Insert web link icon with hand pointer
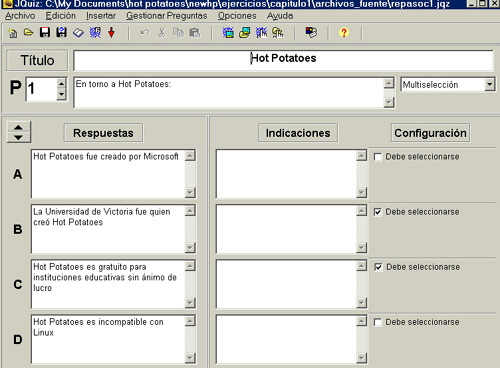This screenshot has height=368, width=500. [261, 33]
